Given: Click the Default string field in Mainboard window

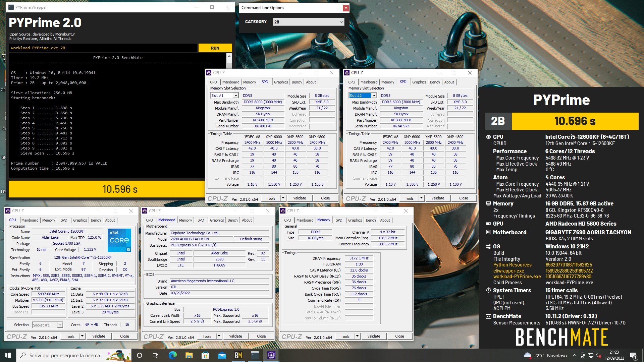Looking at the screenshot, I should pyautogui.click(x=251, y=239).
